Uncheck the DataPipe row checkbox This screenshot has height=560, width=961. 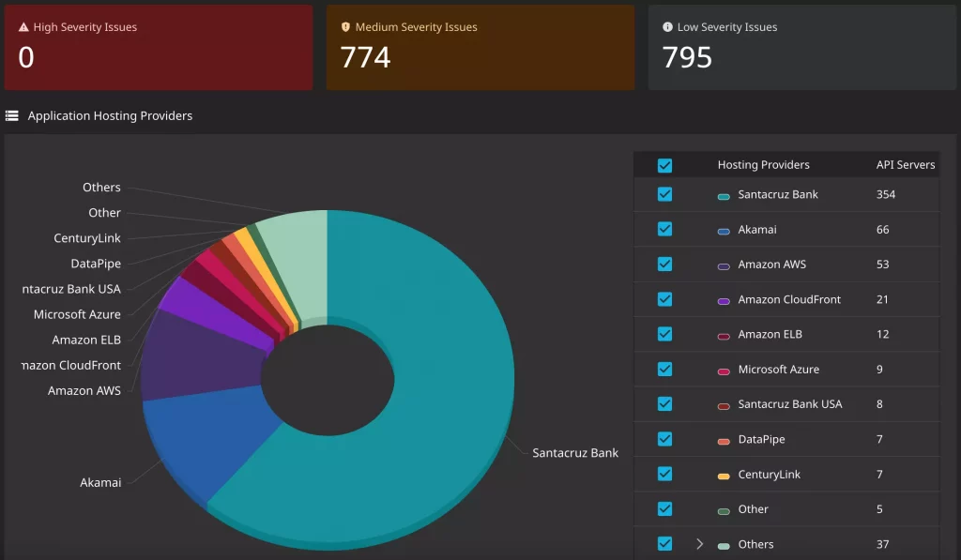click(665, 439)
